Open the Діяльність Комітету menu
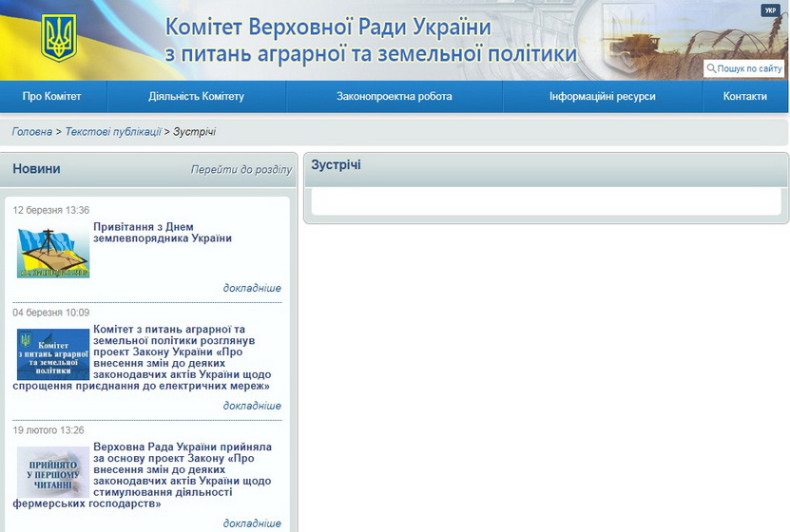This screenshot has height=532, width=790. click(x=197, y=96)
